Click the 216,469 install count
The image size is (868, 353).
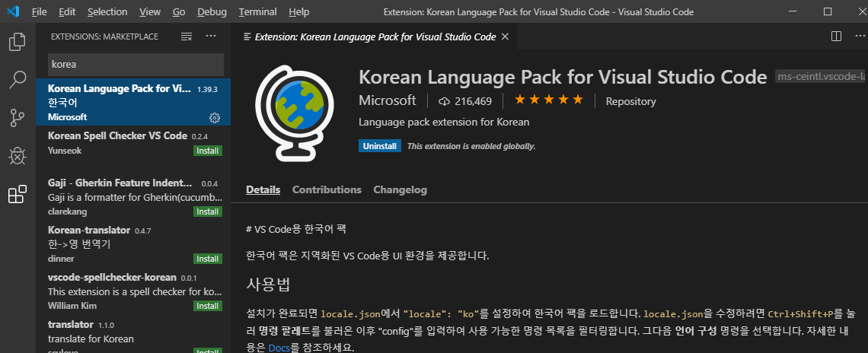[473, 101]
